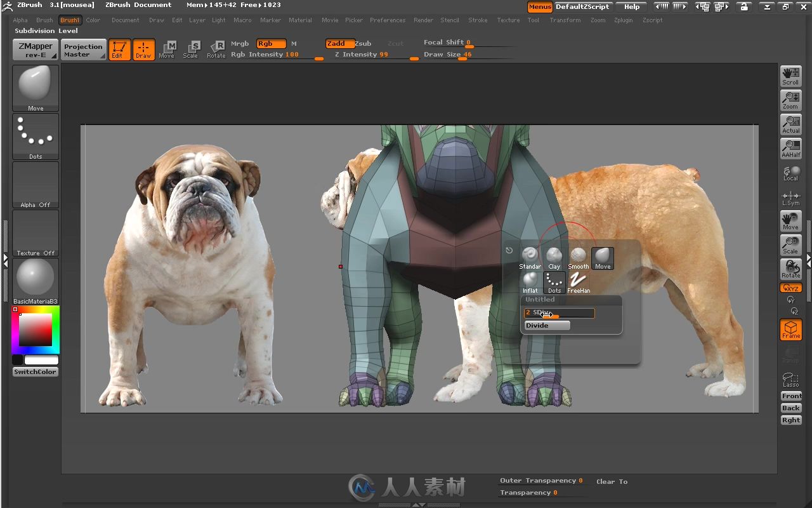The height and width of the screenshot is (508, 812).
Task: Open Dots stroke type selector
Action: tap(36, 136)
